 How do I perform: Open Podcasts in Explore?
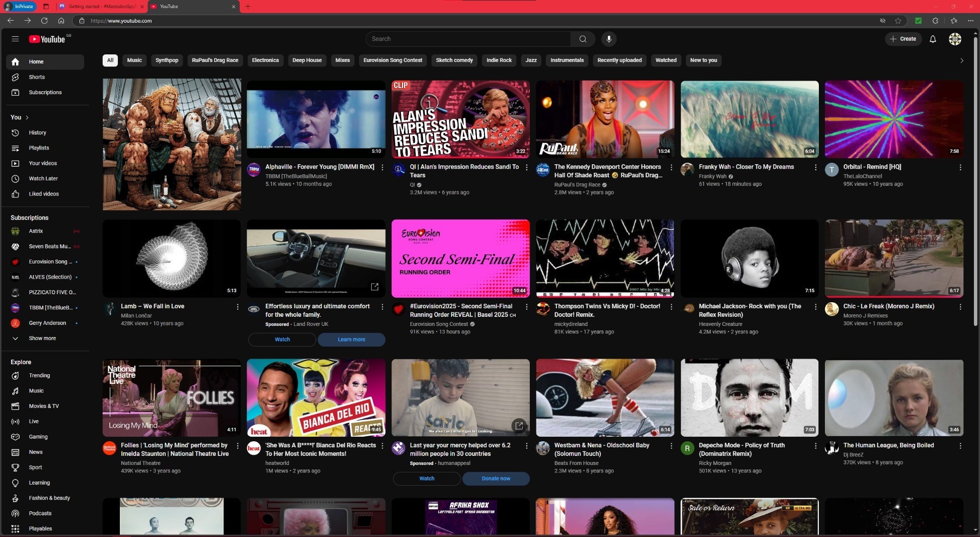click(x=45, y=513)
